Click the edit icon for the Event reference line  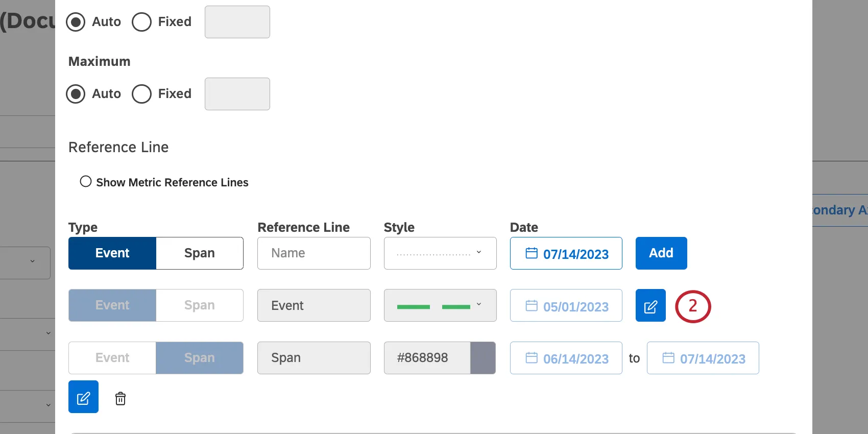(x=650, y=306)
